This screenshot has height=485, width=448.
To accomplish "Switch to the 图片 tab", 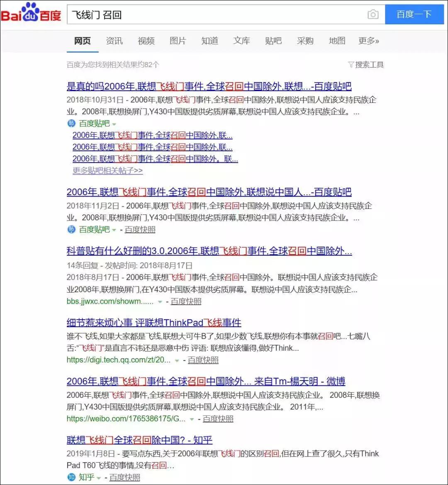I will [178, 41].
